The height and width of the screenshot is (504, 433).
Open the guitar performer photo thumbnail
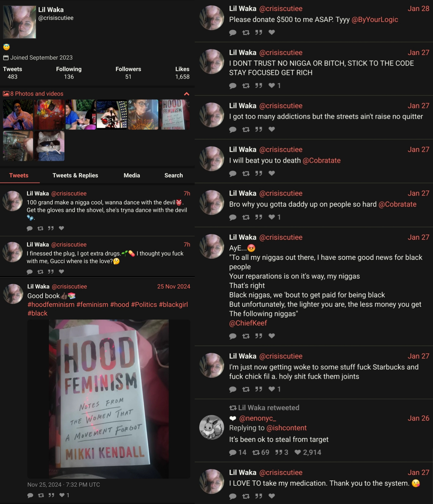point(112,114)
